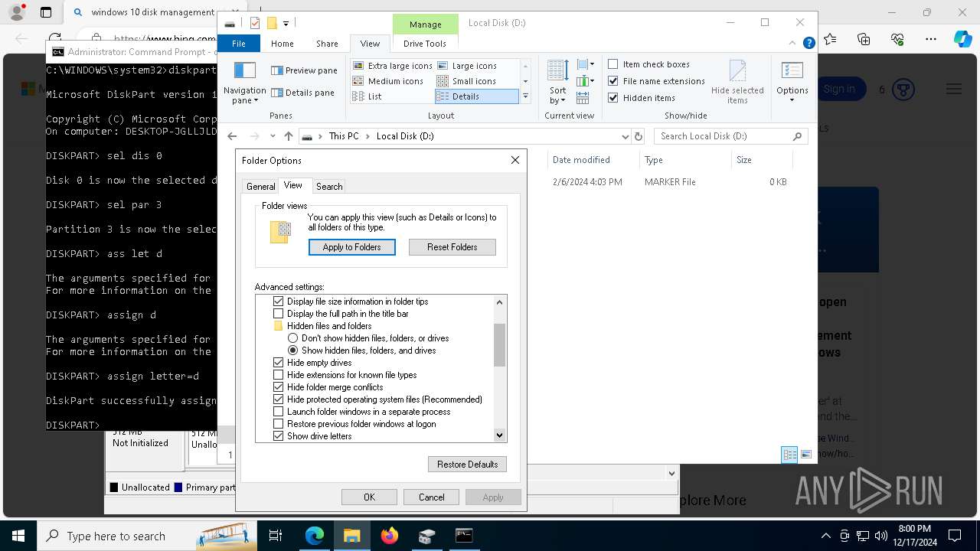The width and height of the screenshot is (980, 551).
Task: Click Reset Folders button
Action: (452, 247)
